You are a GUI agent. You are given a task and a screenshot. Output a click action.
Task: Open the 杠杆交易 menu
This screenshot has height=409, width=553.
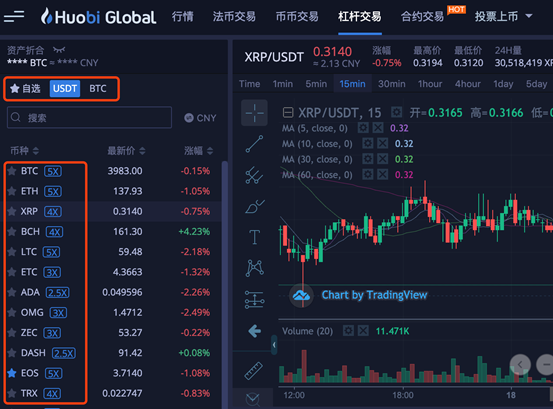click(360, 16)
